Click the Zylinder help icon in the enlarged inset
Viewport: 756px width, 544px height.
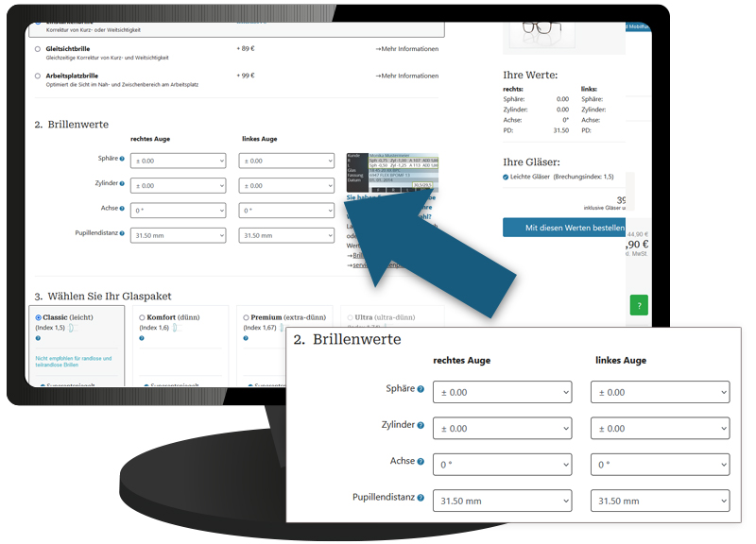[421, 426]
